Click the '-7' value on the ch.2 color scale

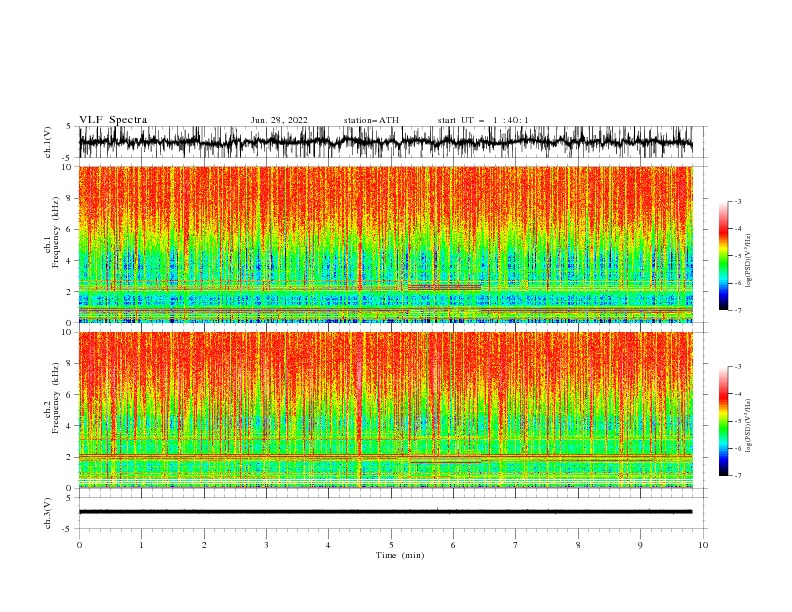[737, 476]
